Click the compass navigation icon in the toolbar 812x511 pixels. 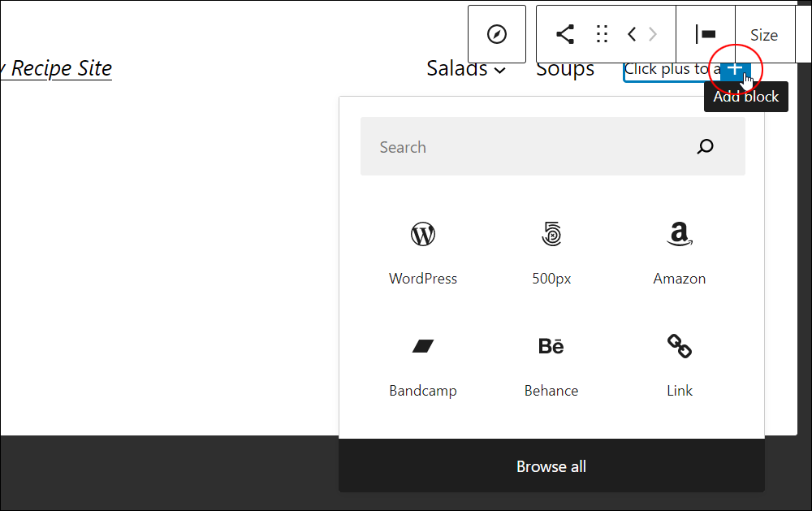point(497,34)
